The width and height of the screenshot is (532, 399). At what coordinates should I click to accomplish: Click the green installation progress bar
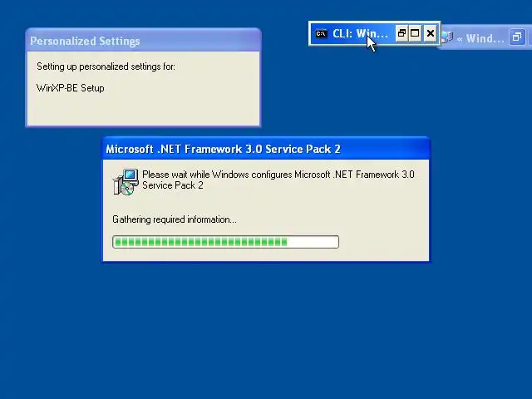coord(225,242)
